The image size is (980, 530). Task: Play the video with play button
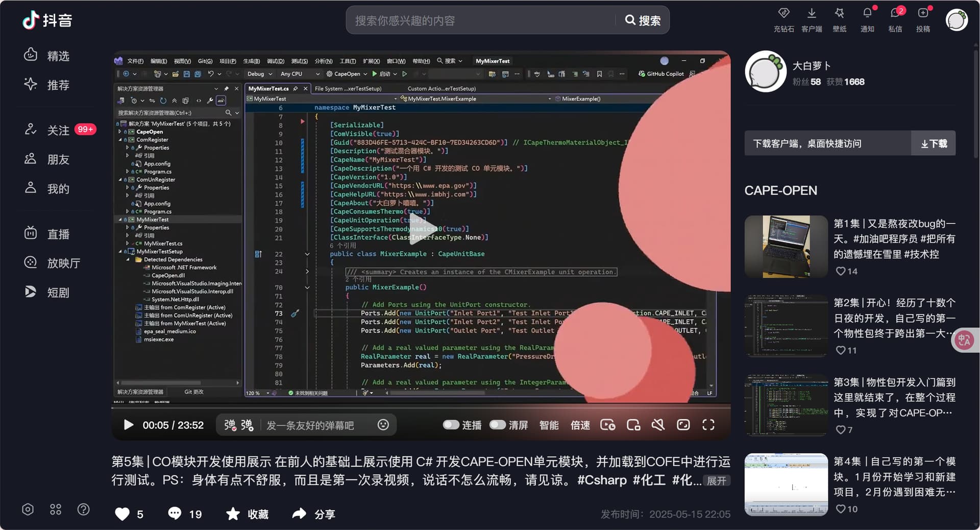(129, 425)
